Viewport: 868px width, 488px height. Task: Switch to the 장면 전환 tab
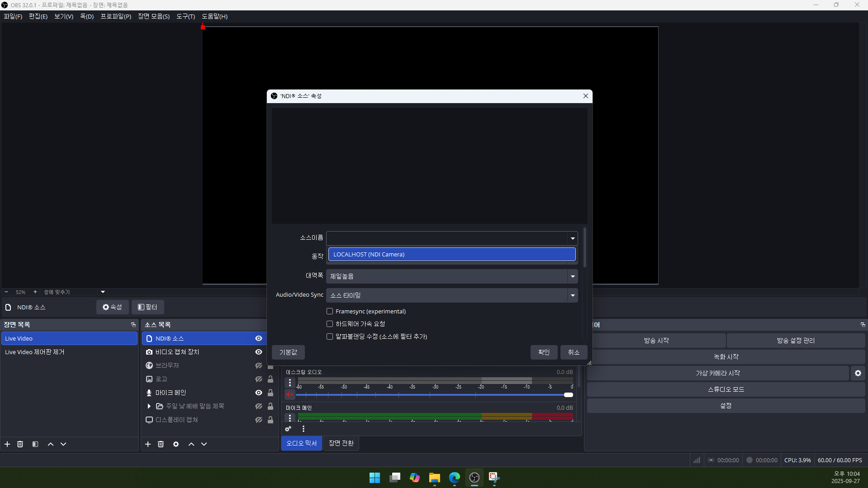click(x=341, y=443)
